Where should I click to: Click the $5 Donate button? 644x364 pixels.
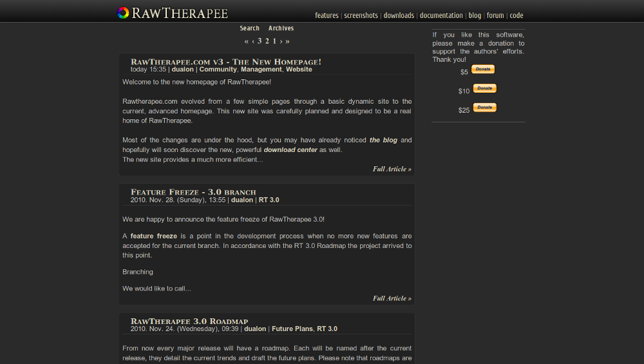pos(482,69)
